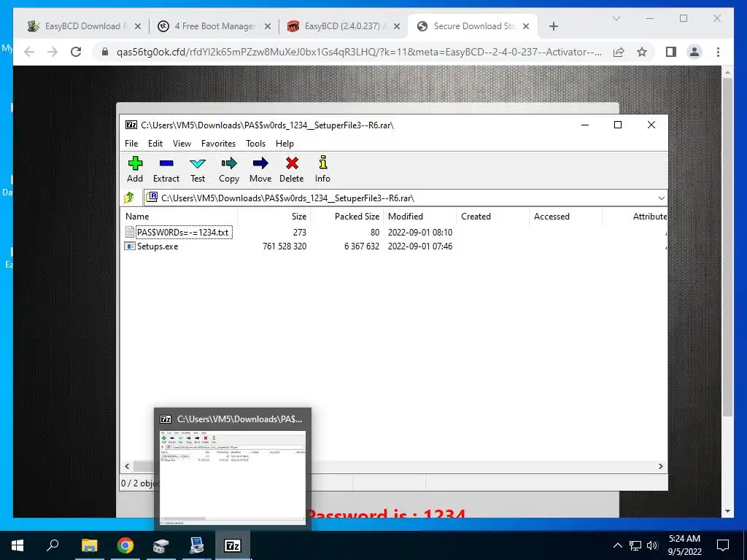Click the Move toolbar icon
The height and width of the screenshot is (560, 747).
[x=260, y=163]
